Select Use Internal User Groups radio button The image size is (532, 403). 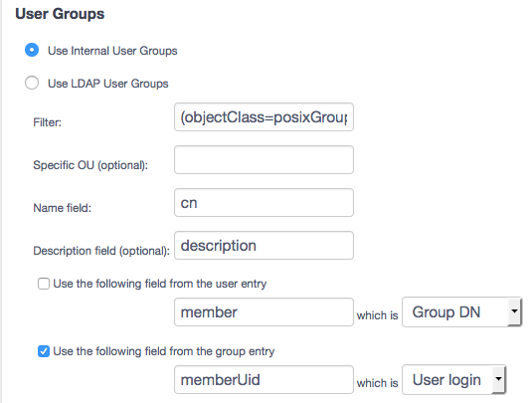point(32,50)
